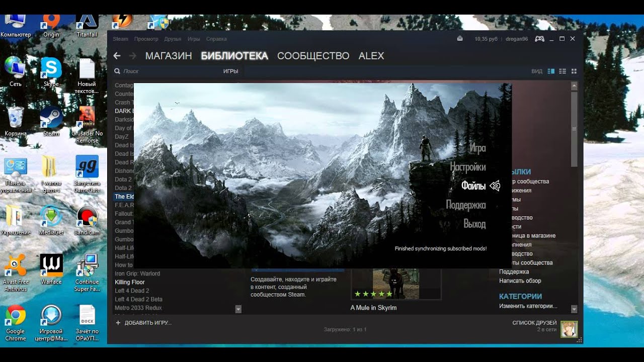Launch Warface desktop shortcut

51,269
